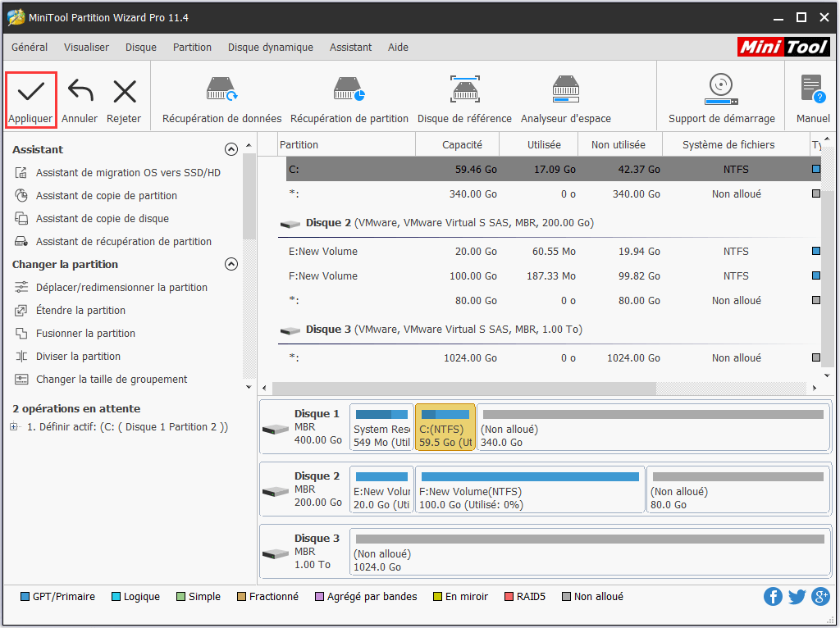
Task: Start Assistant de récupération de partition
Action: pyautogui.click(x=123, y=242)
